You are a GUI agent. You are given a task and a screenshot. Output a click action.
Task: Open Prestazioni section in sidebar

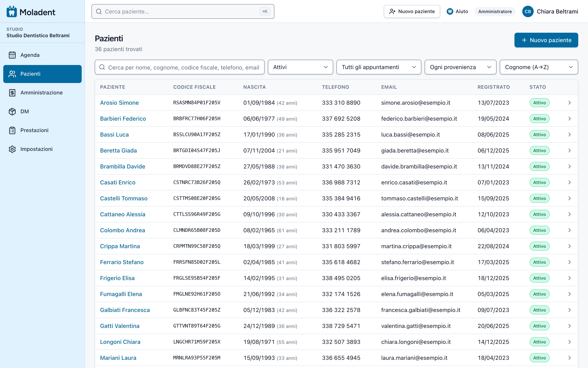click(42, 130)
